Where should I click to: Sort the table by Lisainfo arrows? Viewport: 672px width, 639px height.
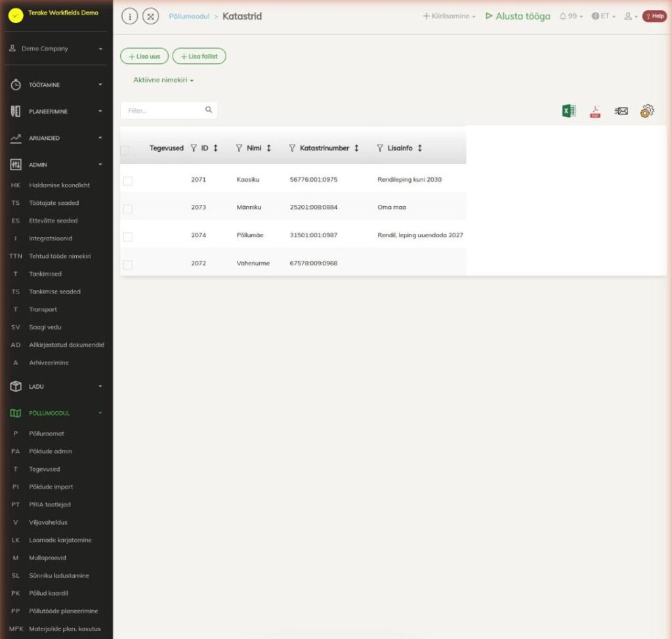(420, 148)
